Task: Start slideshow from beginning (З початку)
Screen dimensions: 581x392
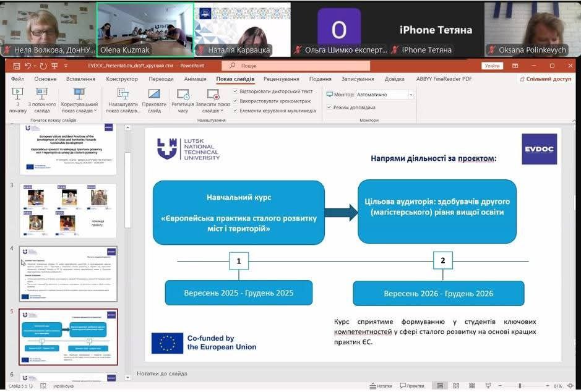Action: [17, 100]
